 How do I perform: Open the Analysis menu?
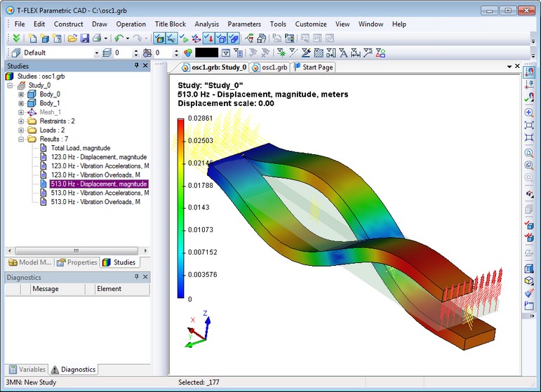[x=206, y=24]
